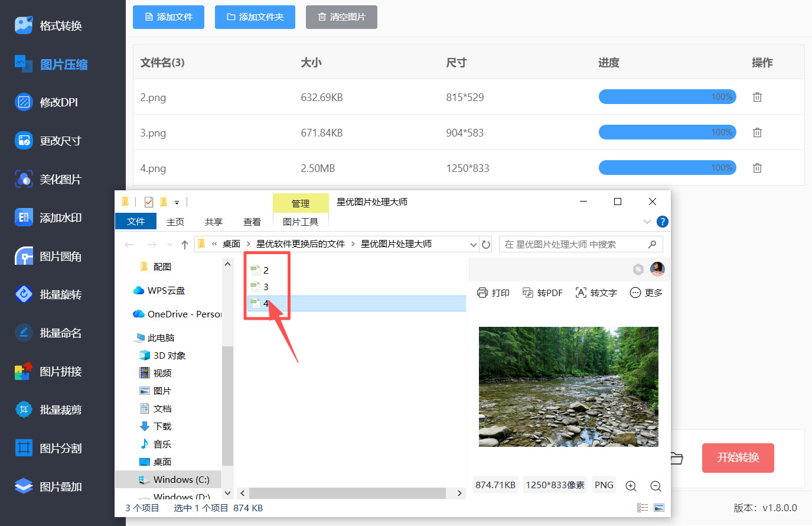Image resolution: width=812 pixels, height=526 pixels.
Task: Refresh the Explorer folder view
Action: [x=486, y=244]
